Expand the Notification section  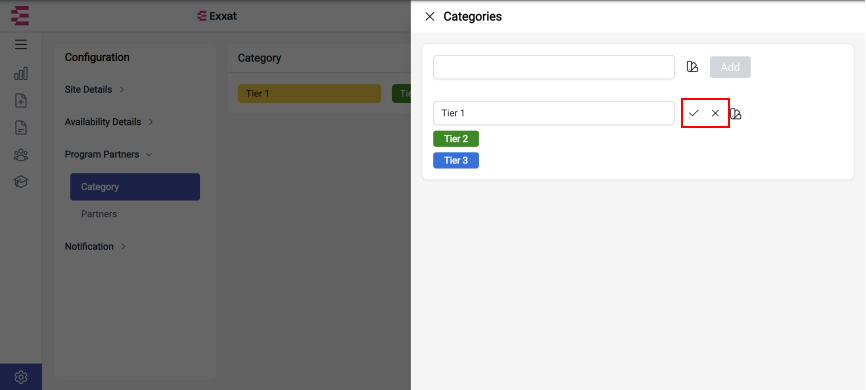(96, 246)
